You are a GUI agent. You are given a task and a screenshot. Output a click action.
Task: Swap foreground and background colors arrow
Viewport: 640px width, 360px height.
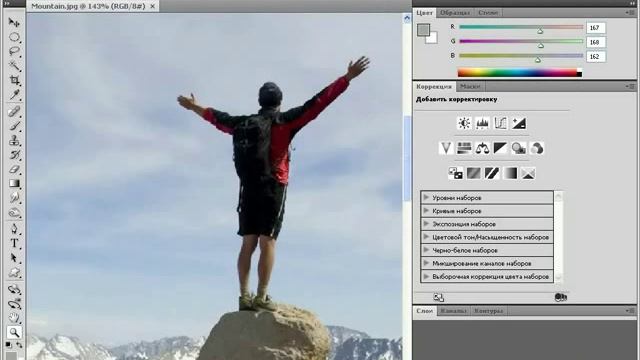19,345
